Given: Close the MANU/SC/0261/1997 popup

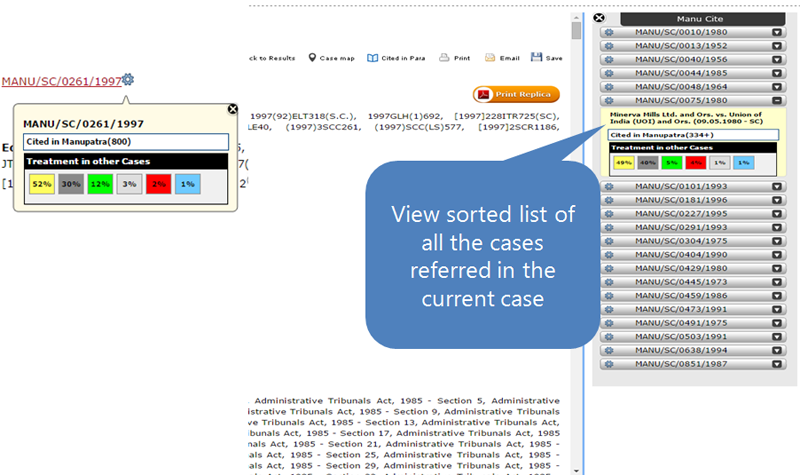Looking at the screenshot, I should (x=232, y=109).
